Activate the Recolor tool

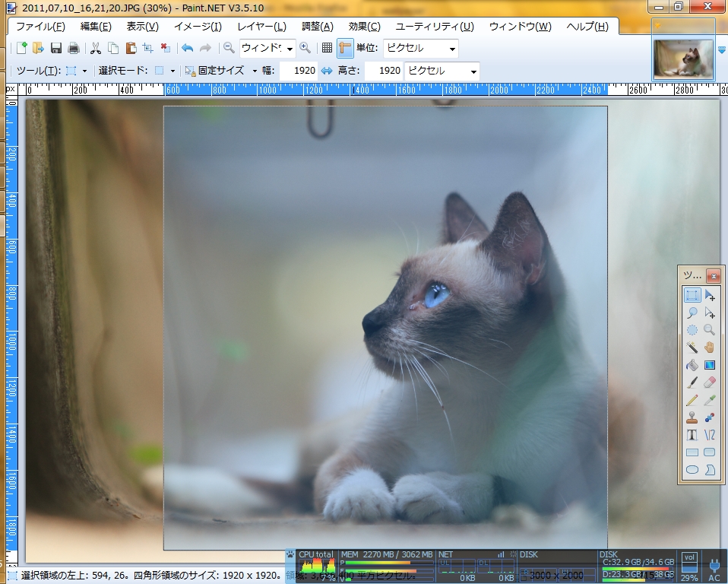click(x=710, y=417)
